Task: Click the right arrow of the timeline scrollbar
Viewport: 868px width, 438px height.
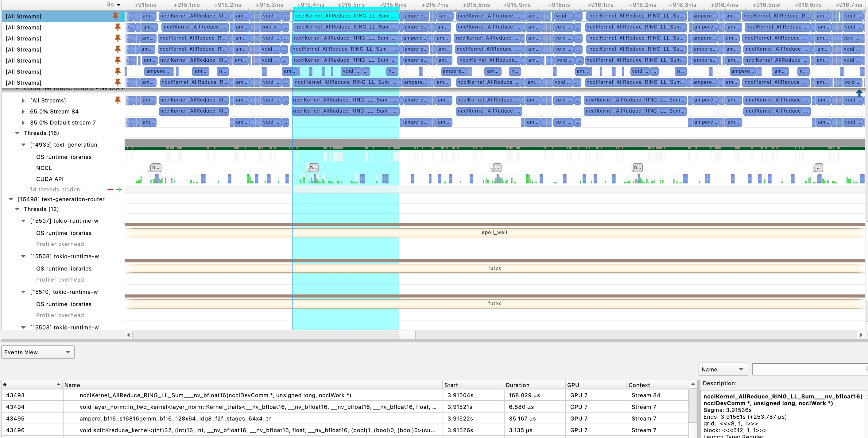Action: coord(861,335)
